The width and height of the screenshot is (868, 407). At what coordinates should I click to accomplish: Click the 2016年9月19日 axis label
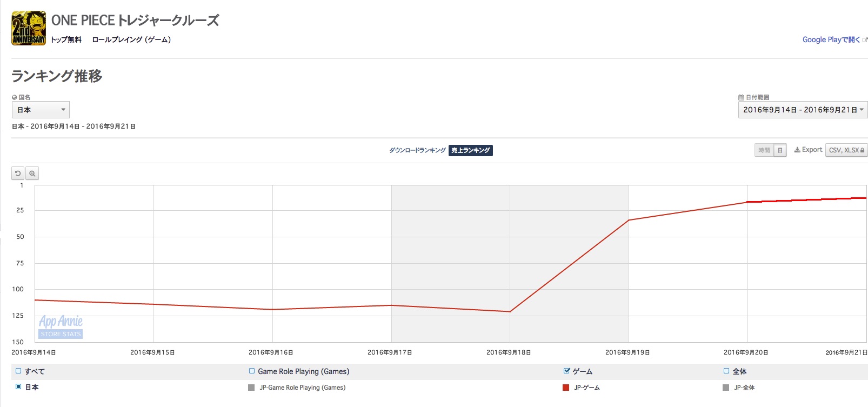pyautogui.click(x=627, y=352)
